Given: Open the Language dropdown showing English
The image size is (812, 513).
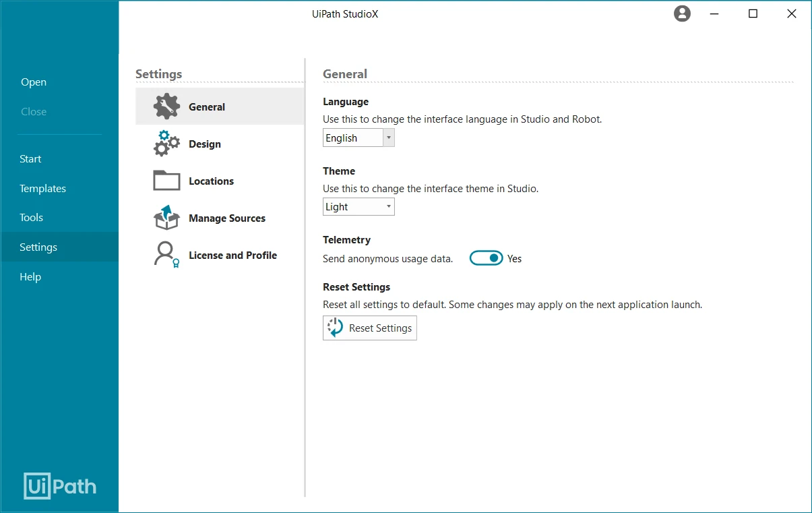Looking at the screenshot, I should pos(358,138).
